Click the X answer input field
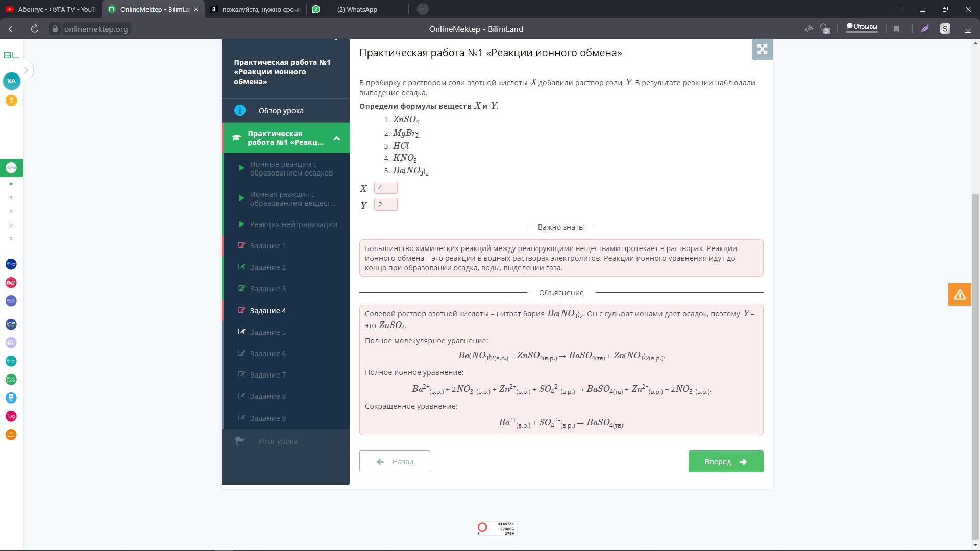Screen dimensions: 980x551 click(385, 188)
